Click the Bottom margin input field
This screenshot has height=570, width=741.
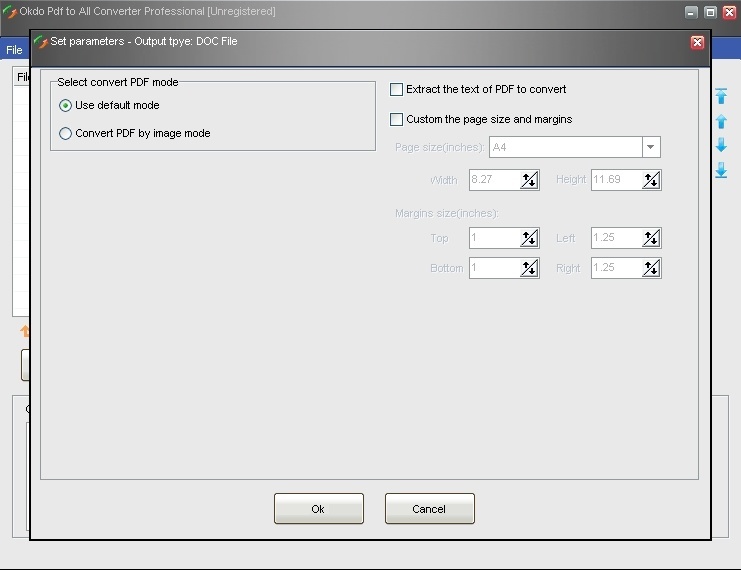click(x=494, y=268)
